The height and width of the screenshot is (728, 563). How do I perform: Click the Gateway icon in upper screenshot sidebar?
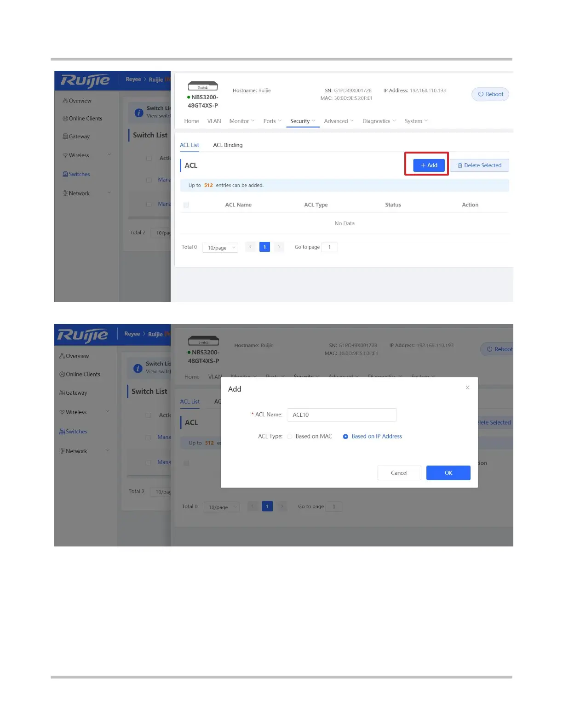(65, 136)
